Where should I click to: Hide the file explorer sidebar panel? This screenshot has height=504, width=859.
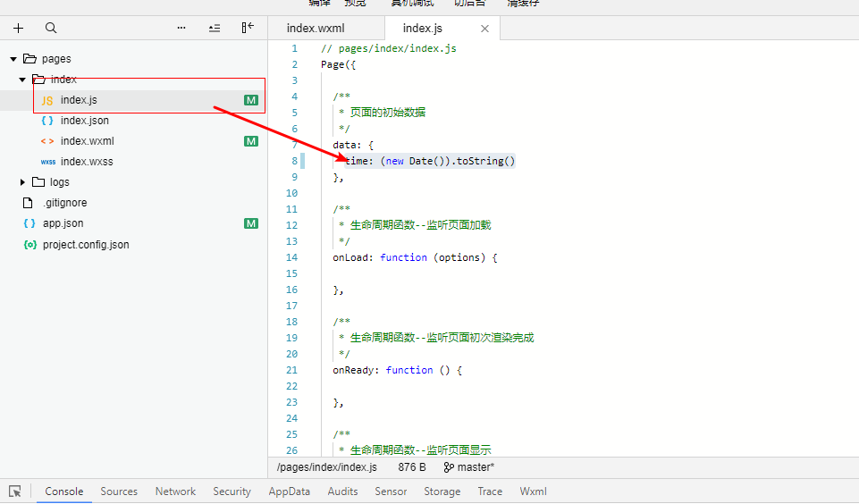(248, 28)
